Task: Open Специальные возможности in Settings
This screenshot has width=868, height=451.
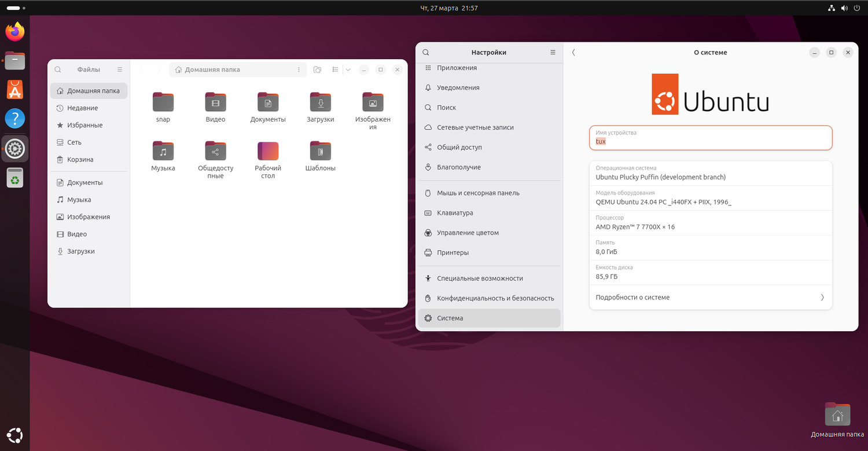Action: [489, 278]
